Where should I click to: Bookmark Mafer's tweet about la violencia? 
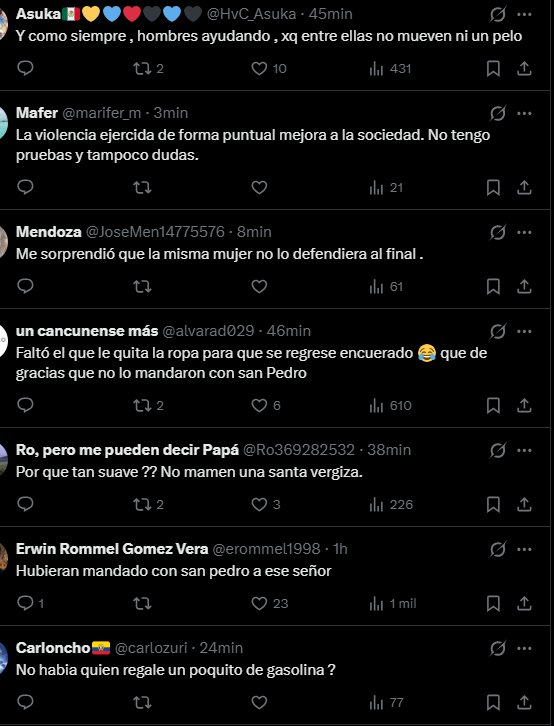click(493, 188)
